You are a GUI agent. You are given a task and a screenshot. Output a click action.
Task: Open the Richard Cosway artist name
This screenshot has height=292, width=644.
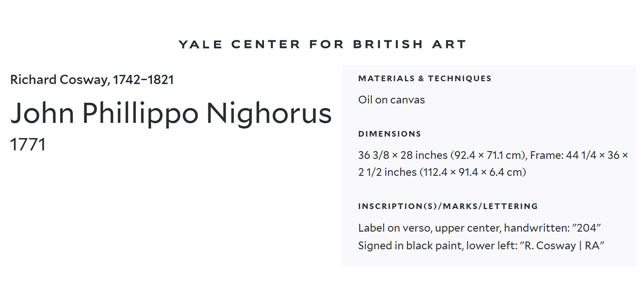tap(59, 80)
